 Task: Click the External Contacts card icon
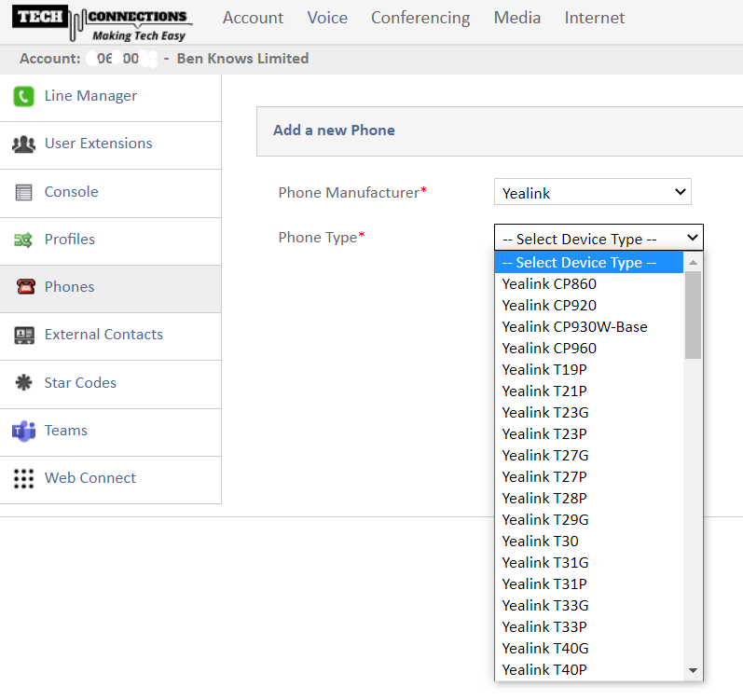[24, 336]
